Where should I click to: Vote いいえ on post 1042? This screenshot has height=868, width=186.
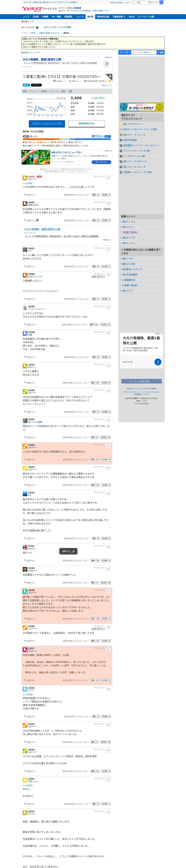[x=106, y=220]
